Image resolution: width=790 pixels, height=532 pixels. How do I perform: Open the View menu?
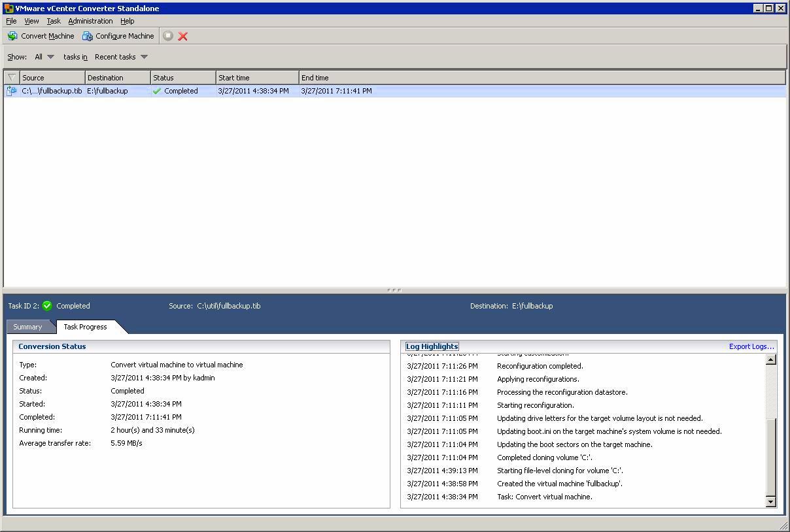point(31,21)
